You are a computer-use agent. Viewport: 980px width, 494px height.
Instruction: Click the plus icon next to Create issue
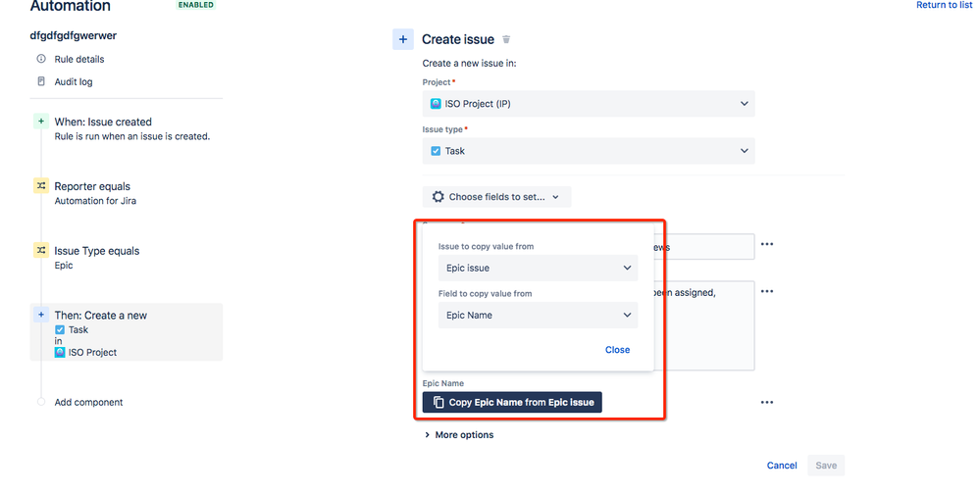(403, 39)
